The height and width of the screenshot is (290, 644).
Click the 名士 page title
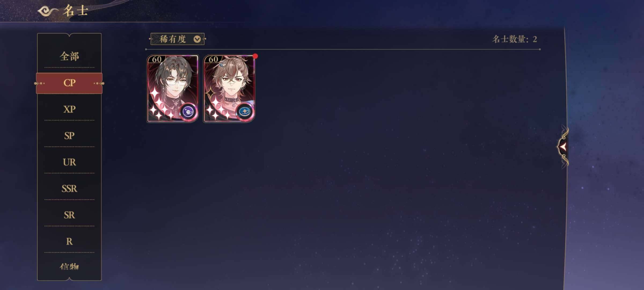(75, 11)
